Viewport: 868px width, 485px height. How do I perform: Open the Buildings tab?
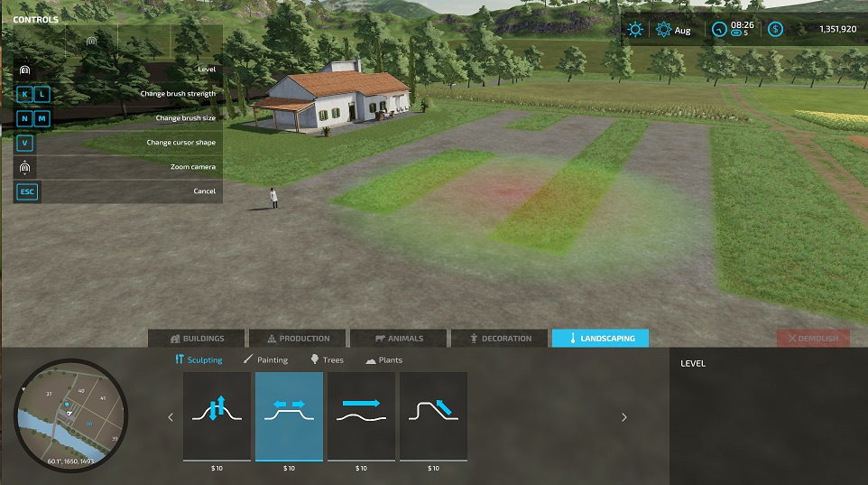[x=198, y=339]
